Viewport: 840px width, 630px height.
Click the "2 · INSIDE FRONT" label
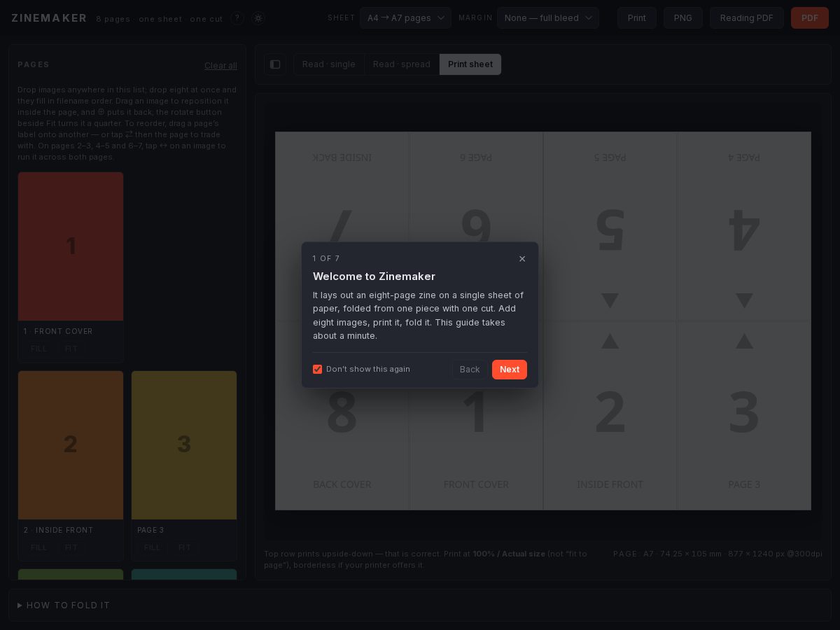(x=58, y=531)
